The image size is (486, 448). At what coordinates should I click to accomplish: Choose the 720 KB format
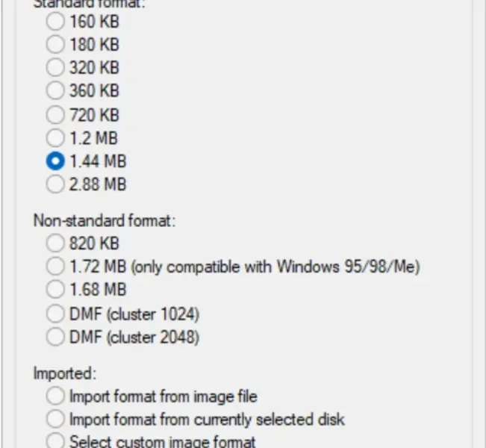pos(55,114)
